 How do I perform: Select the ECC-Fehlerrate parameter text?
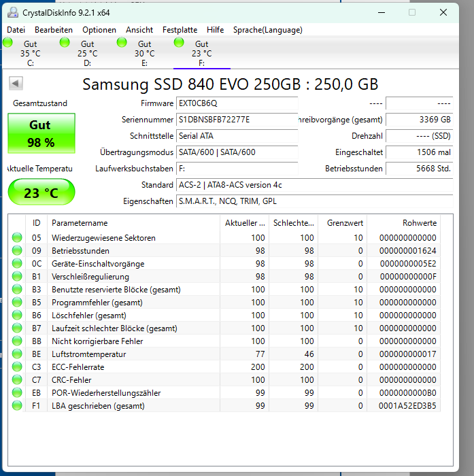tap(78, 367)
